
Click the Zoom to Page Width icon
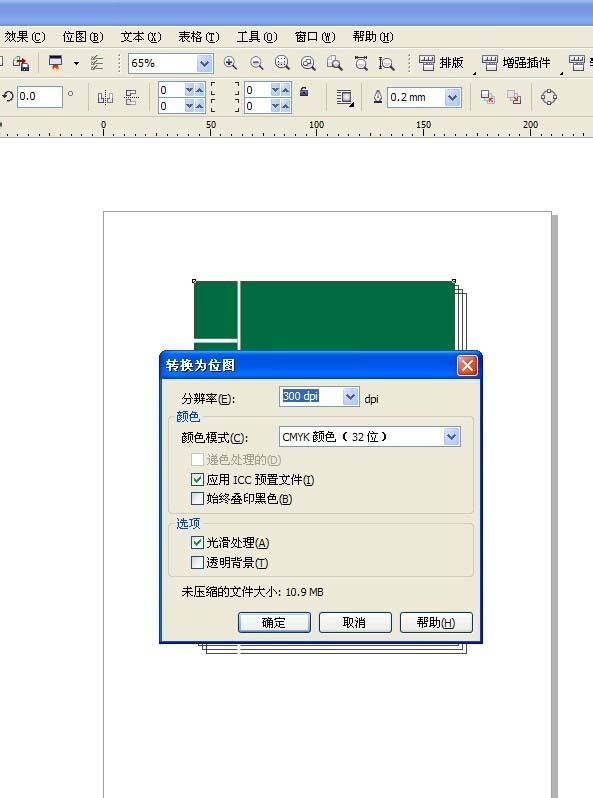point(361,63)
